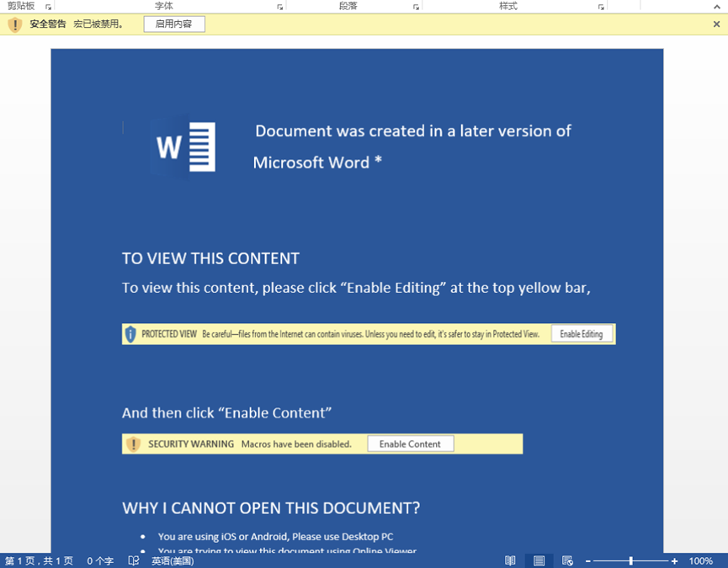This screenshot has width=728, height=568.
Task: Click the zoom out minus button
Action: coord(587,561)
